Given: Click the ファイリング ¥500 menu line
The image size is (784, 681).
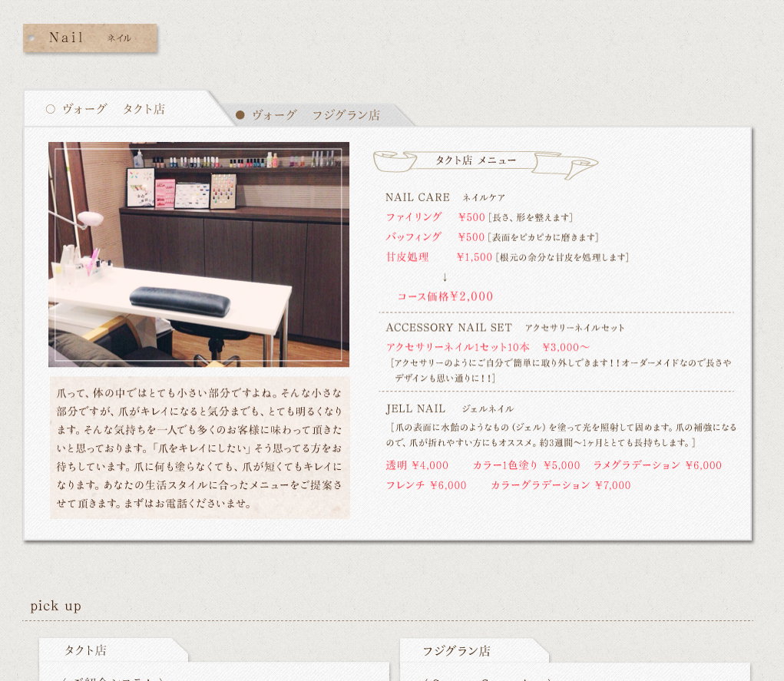Looking at the screenshot, I should coord(479,217).
